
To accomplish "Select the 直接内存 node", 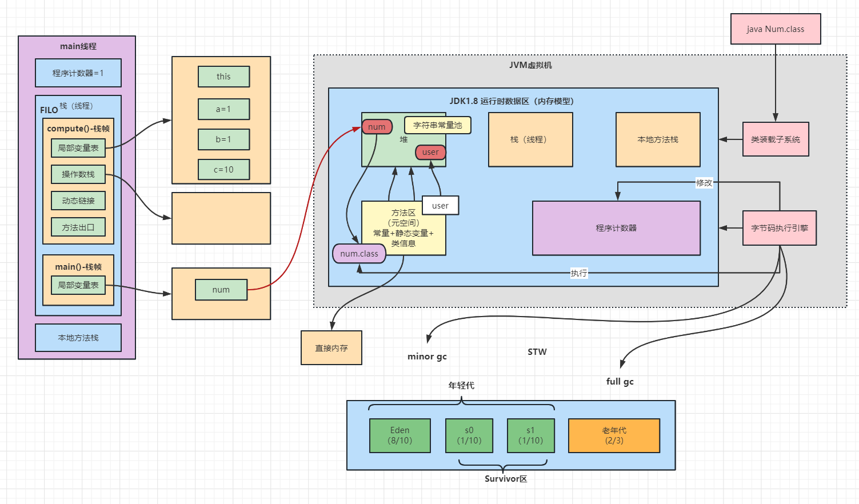I will 331,347.
